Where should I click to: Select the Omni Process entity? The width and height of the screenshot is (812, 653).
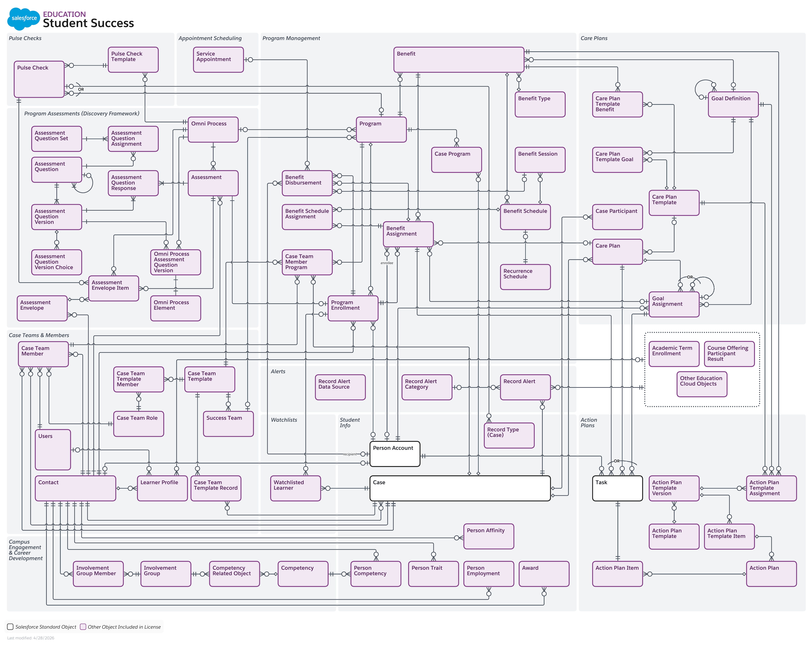(213, 130)
